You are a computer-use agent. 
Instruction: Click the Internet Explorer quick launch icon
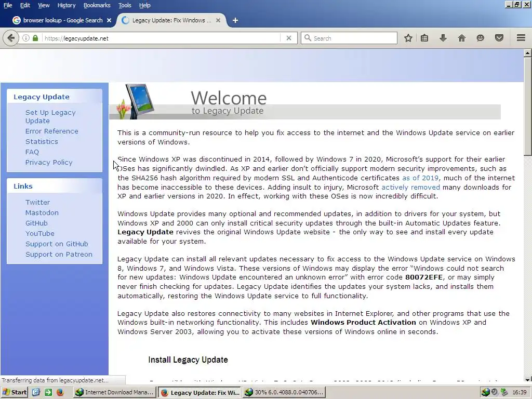[x=36, y=392]
